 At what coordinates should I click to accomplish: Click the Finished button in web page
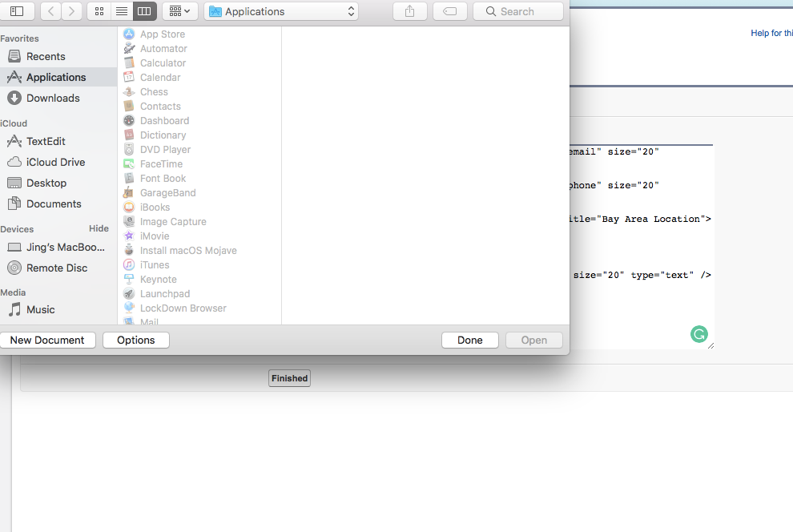[x=289, y=378]
